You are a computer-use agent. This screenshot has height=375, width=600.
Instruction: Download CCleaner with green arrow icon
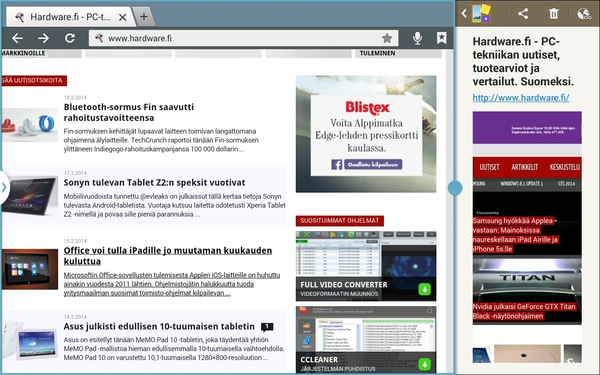tap(425, 364)
